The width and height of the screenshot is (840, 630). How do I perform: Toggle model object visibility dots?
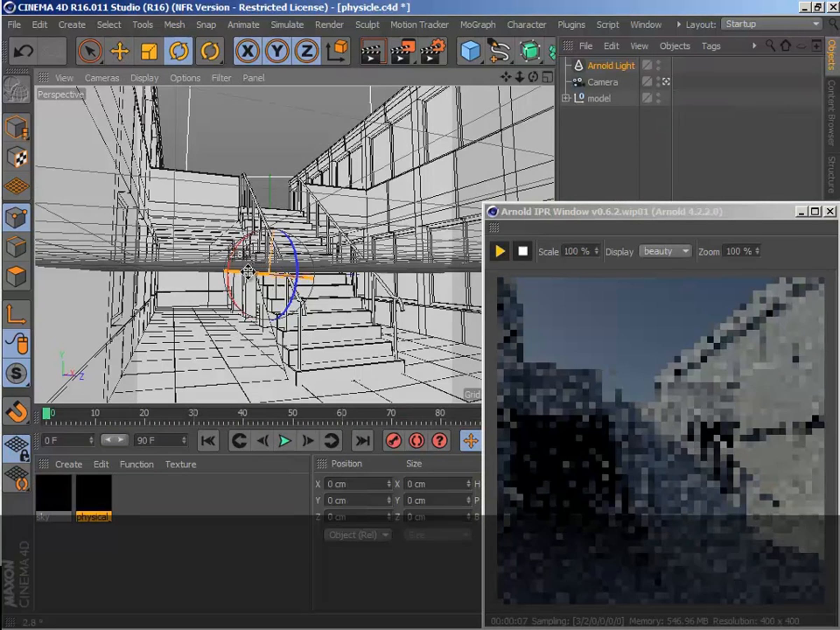pyautogui.click(x=658, y=98)
